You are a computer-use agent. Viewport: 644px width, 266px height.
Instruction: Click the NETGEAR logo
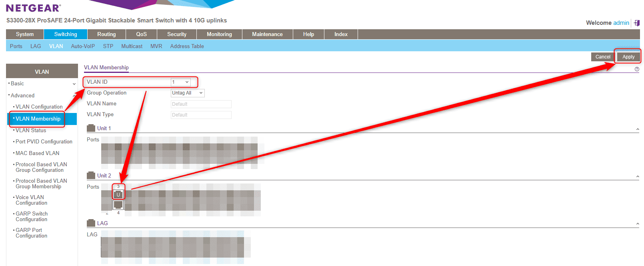tap(33, 8)
